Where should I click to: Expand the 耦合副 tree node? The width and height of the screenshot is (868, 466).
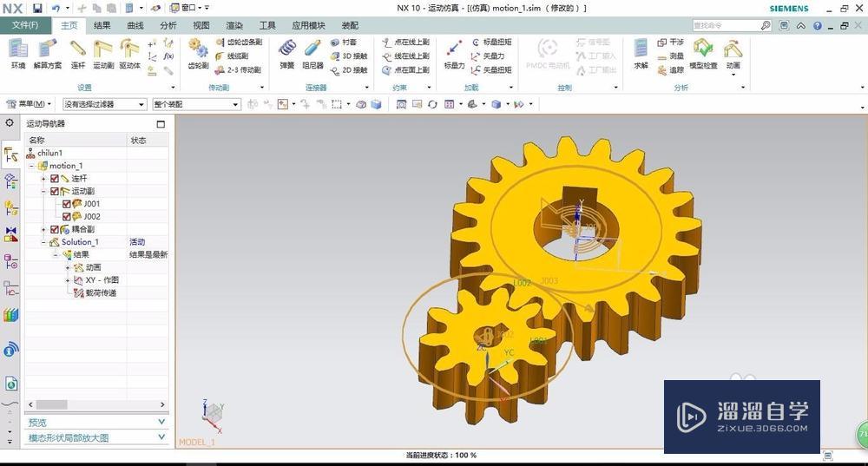[43, 229]
